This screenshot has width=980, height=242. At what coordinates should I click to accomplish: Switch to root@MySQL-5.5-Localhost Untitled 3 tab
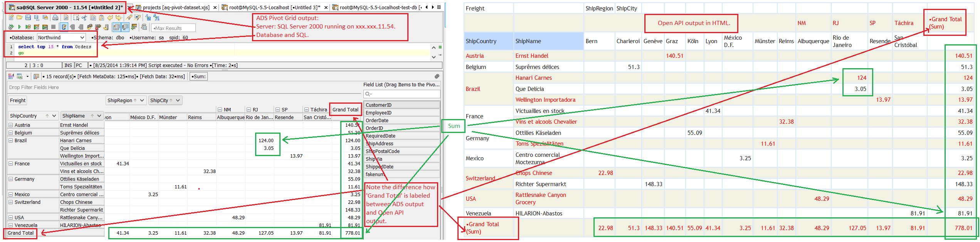pos(274,7)
